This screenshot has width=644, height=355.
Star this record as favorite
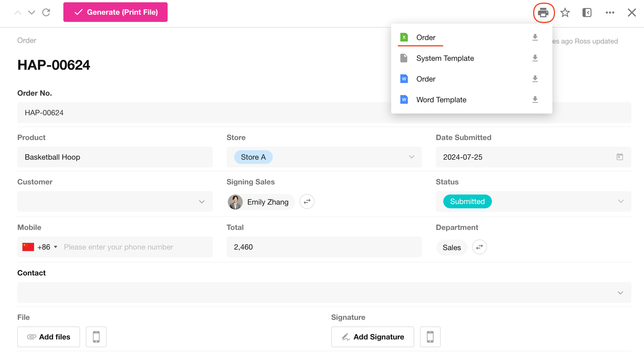point(565,13)
